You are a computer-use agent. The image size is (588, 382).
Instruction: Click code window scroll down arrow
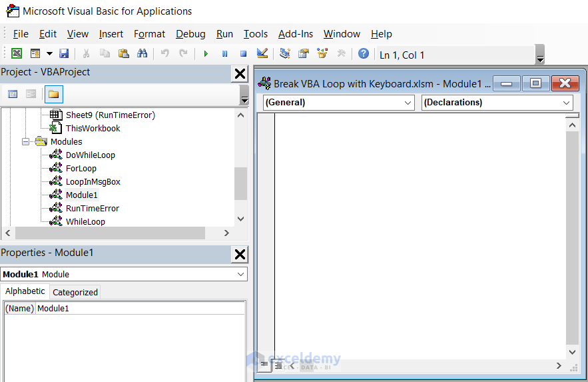[572, 352]
